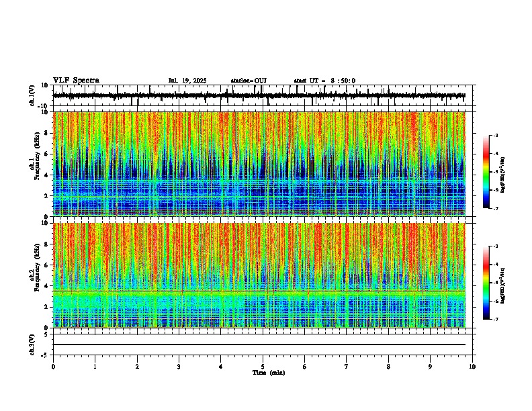Click the "8" tick on the time axis
The image size is (532, 411).
point(388,367)
